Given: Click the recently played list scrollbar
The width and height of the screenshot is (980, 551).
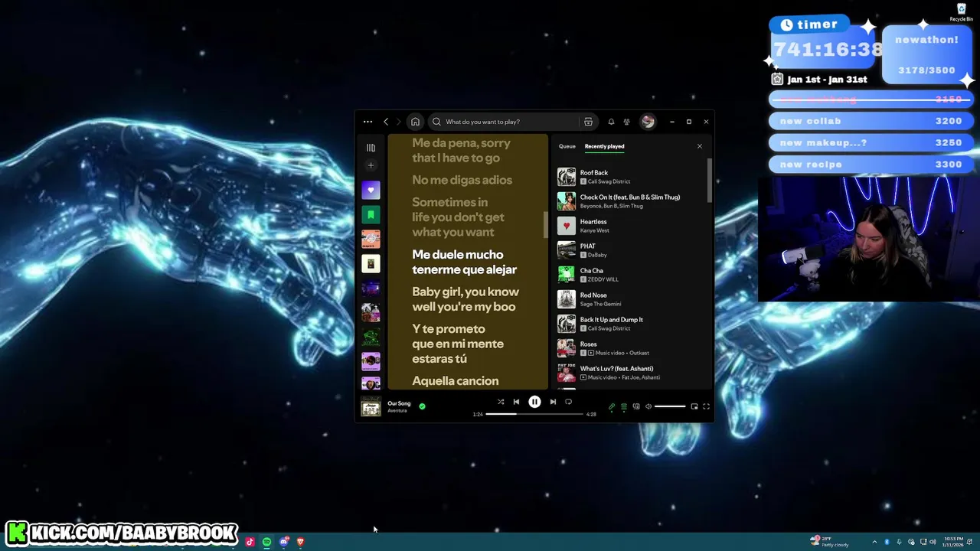Looking at the screenshot, I should point(710,181).
